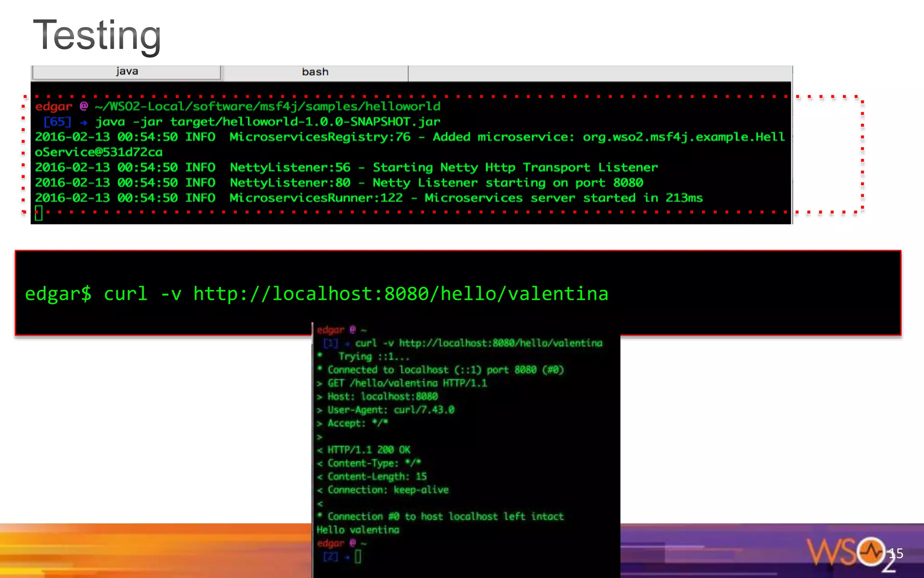Click the NettyListener:56 starting log line
The image size is (924, 578).
point(346,168)
